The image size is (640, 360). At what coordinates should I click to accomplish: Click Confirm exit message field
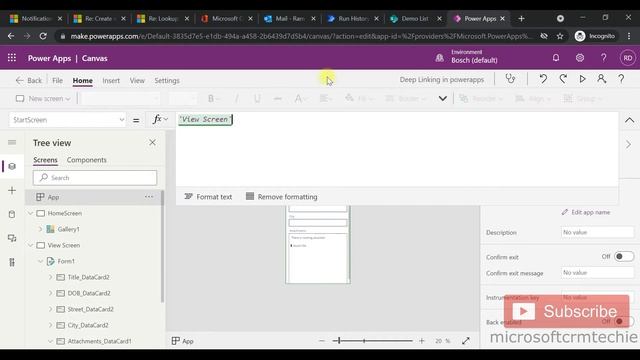[x=598, y=273]
